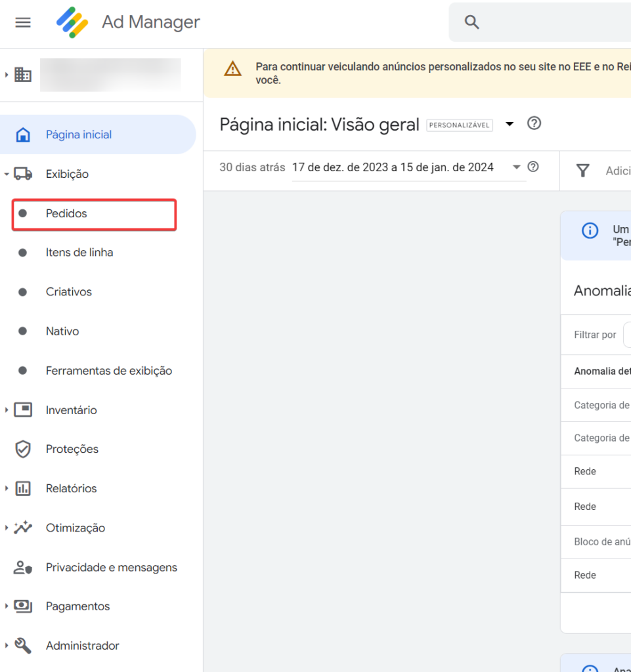Expand the Pagamentos section arrow
631x672 pixels.
7,606
